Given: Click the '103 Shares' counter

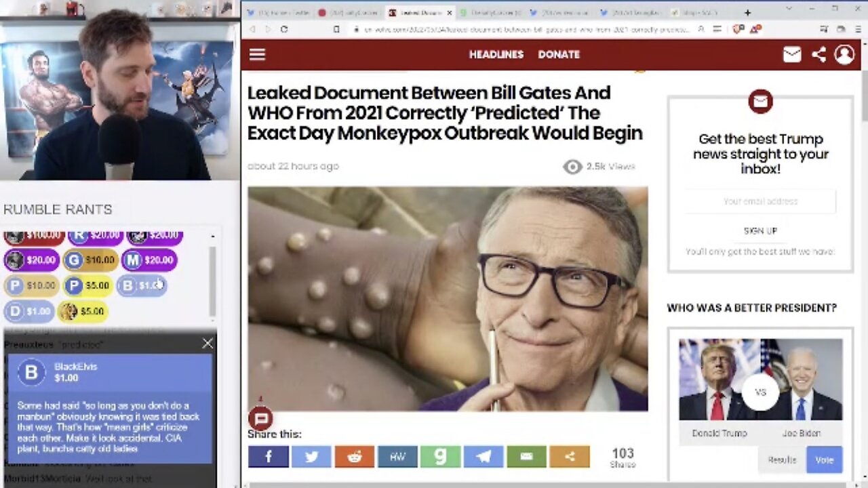Looking at the screenshot, I should 623,457.
